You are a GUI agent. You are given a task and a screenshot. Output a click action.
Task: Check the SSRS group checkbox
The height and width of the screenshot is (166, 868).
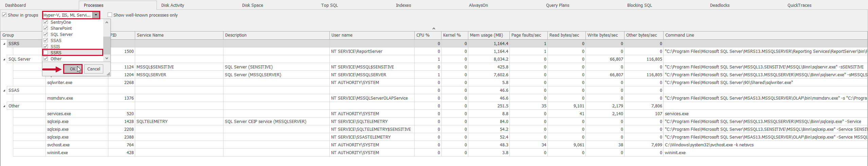tap(46, 53)
